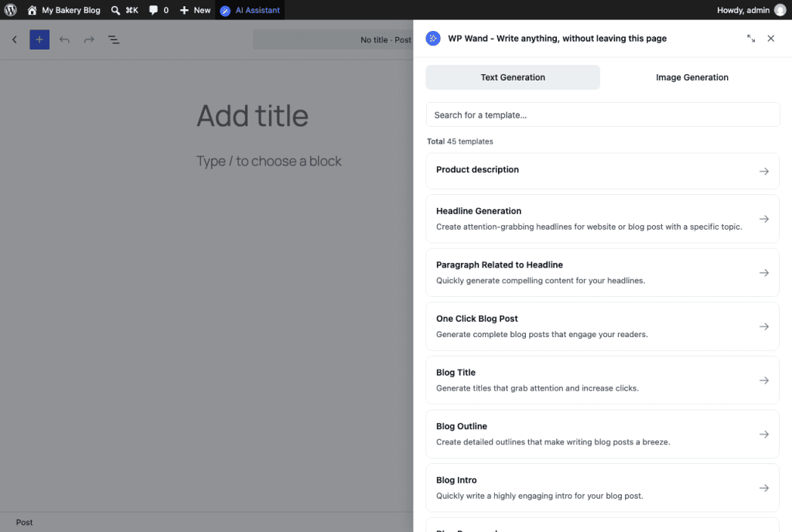Click the Total 45 templates text
Viewport: 792px width, 532px height.
tap(459, 142)
